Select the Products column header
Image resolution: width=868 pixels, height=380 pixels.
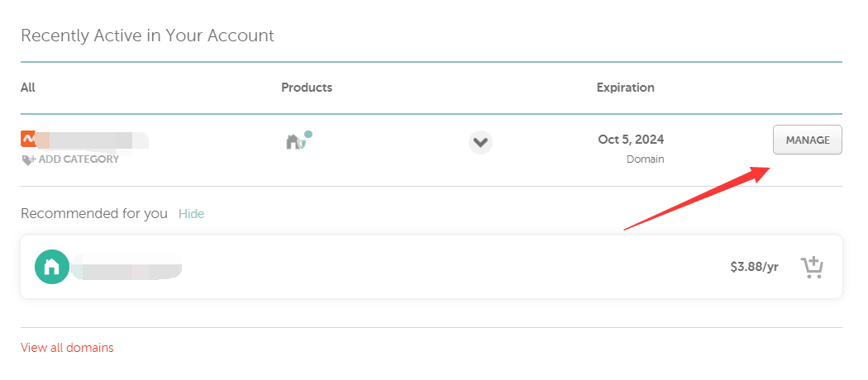[307, 88]
